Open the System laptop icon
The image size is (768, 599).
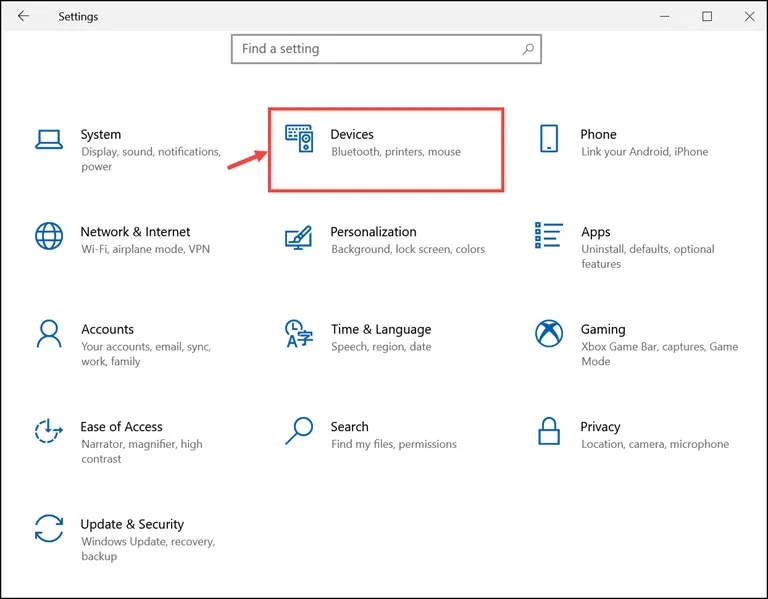(49, 139)
